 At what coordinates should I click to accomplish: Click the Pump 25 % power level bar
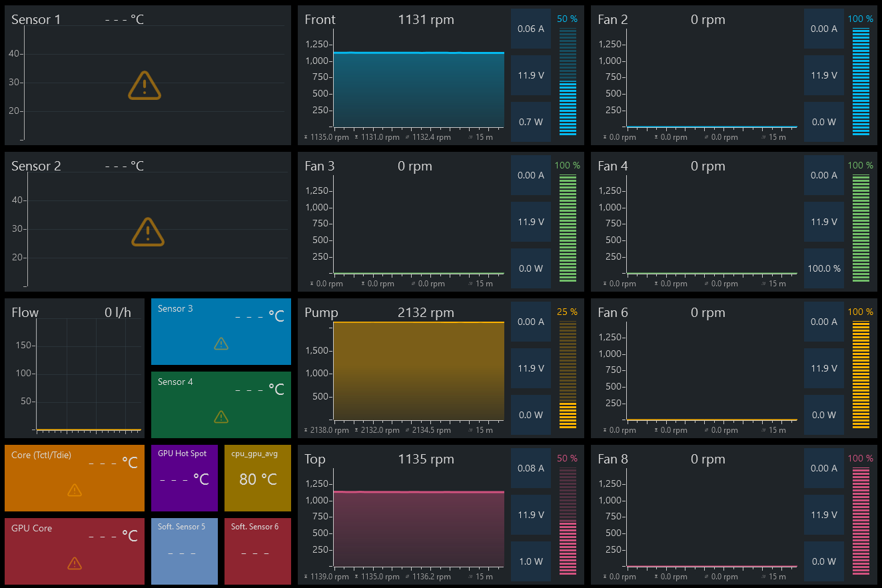point(568,375)
